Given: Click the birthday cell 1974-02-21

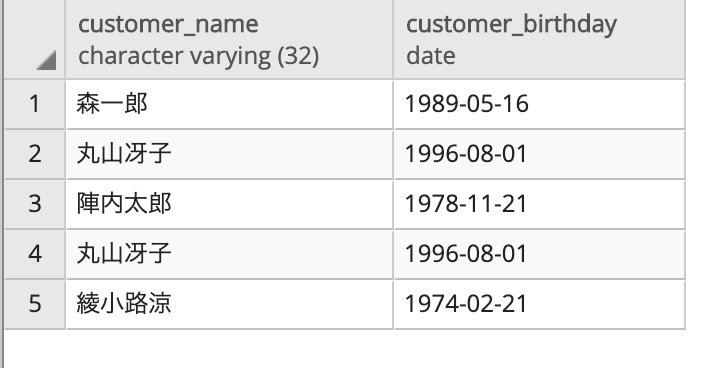Looking at the screenshot, I should 540,304.
